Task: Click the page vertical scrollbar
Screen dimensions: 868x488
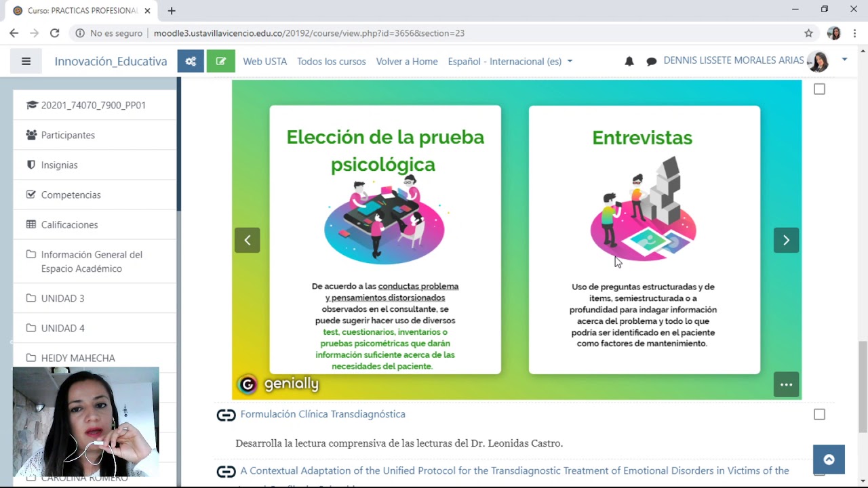Action: [863, 386]
